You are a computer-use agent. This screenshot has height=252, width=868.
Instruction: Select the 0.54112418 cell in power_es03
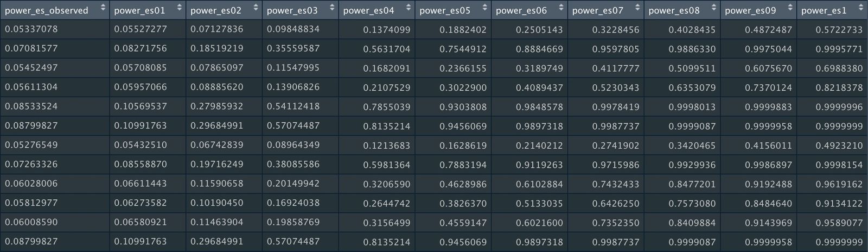293,106
